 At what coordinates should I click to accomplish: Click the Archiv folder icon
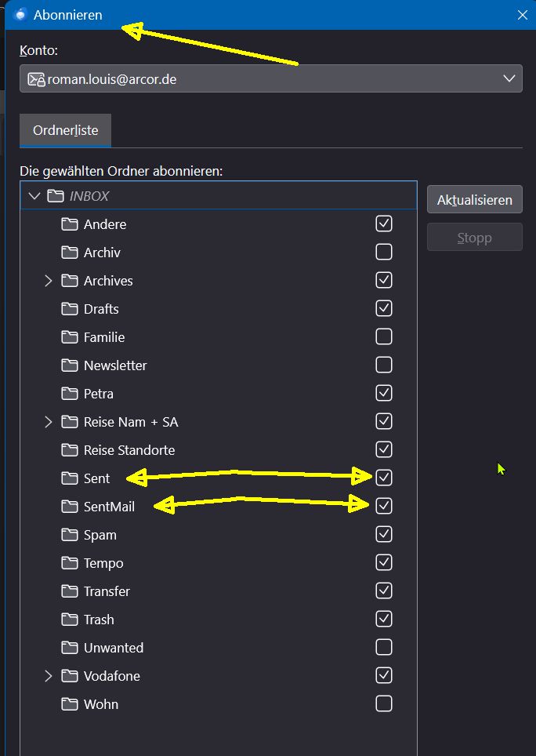point(70,253)
